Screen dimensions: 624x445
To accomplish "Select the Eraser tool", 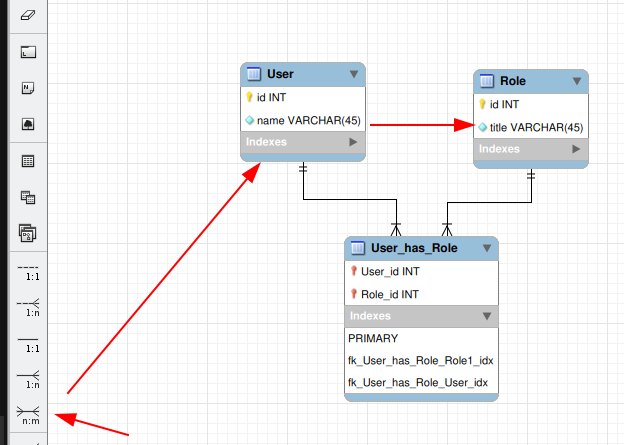I will (27, 15).
